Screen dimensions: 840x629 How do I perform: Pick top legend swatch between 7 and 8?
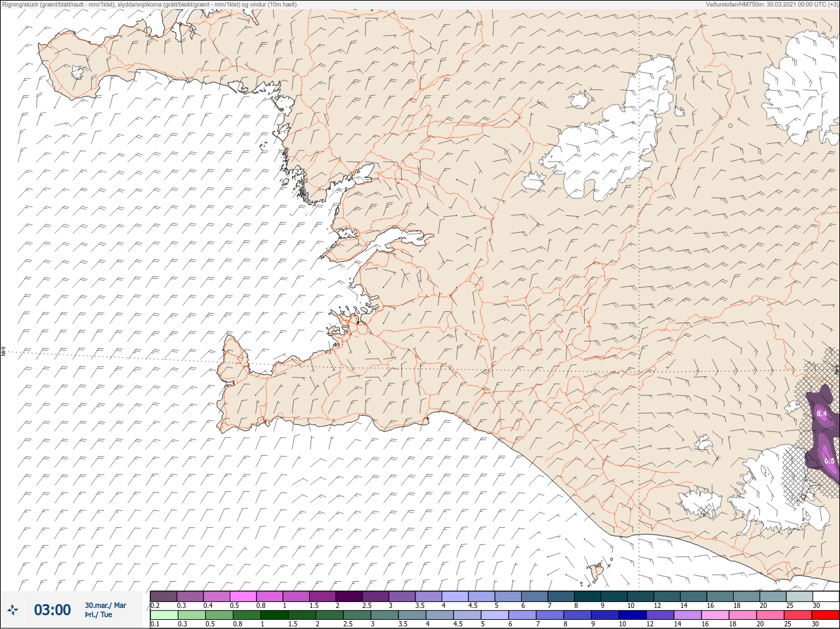click(561, 596)
